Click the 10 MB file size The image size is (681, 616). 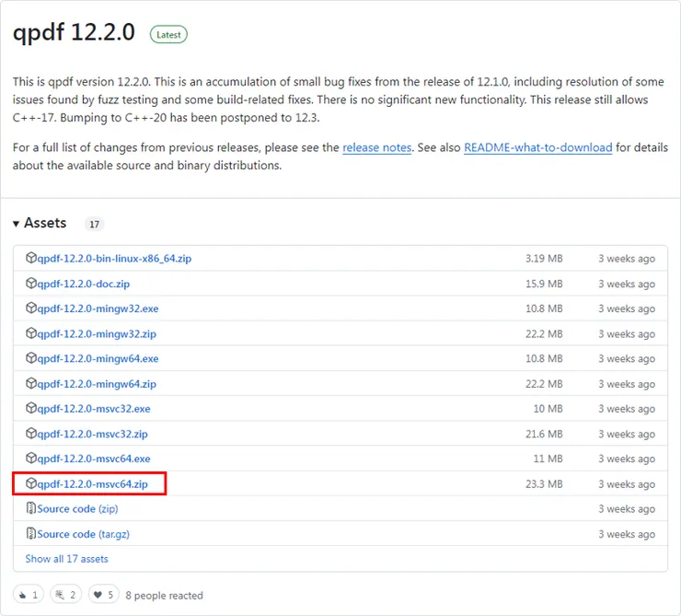[548, 409]
